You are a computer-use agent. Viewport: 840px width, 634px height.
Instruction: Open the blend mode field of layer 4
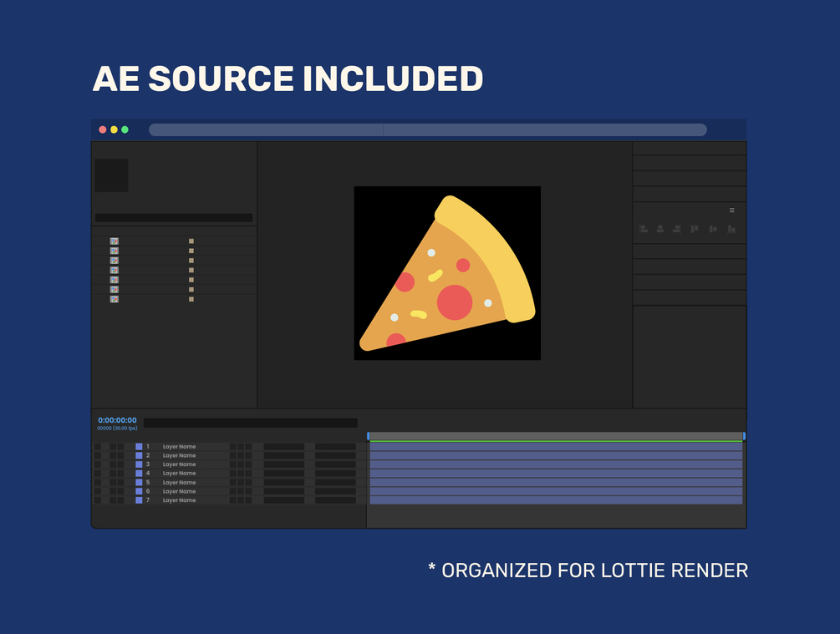tap(284, 474)
